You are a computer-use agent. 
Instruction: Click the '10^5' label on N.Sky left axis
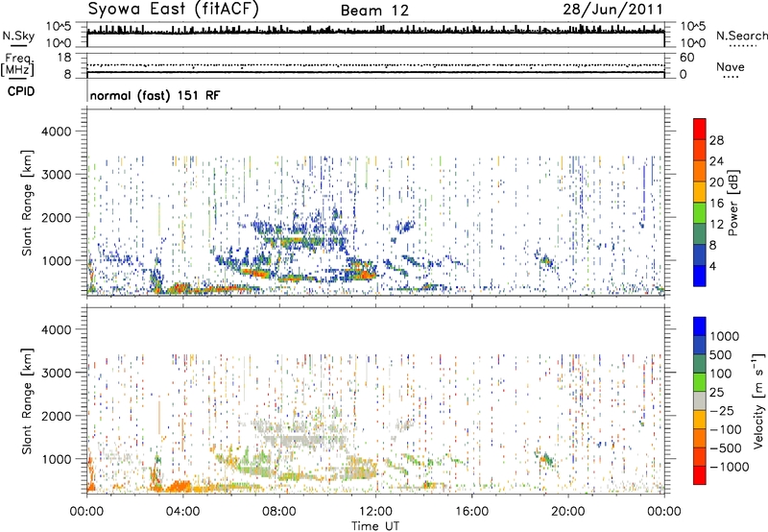point(59,27)
